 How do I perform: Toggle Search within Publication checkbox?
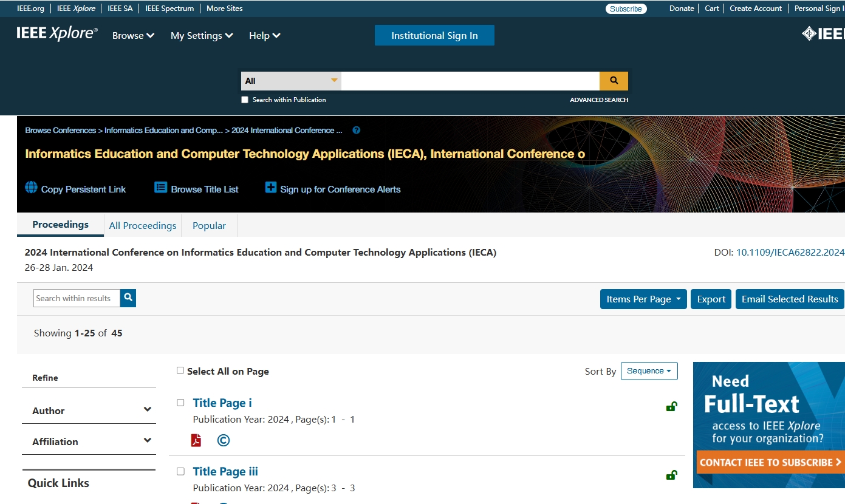(245, 100)
